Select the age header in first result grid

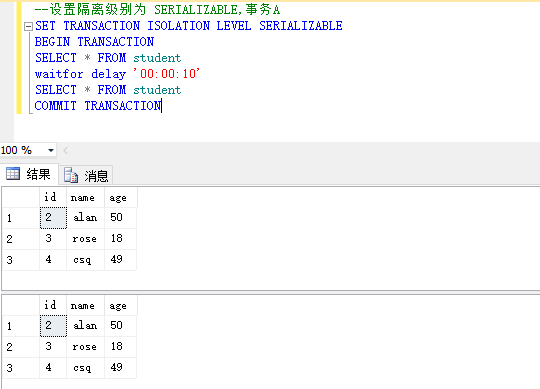pos(121,197)
